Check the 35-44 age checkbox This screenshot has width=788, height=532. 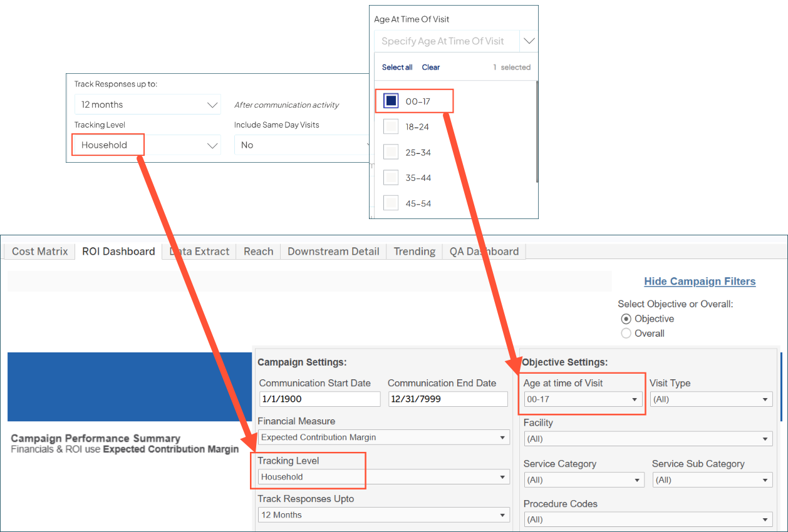pyautogui.click(x=391, y=177)
